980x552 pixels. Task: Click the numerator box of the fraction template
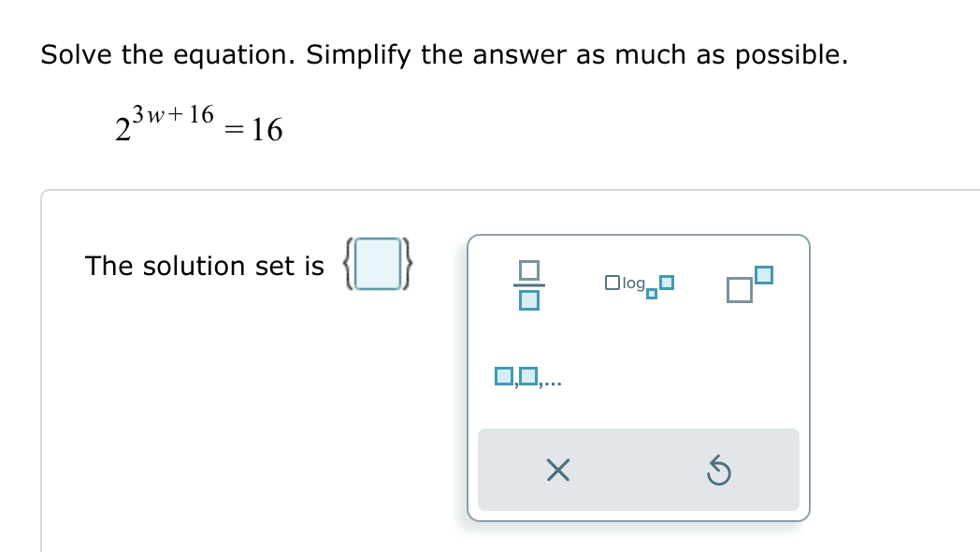pos(528,271)
